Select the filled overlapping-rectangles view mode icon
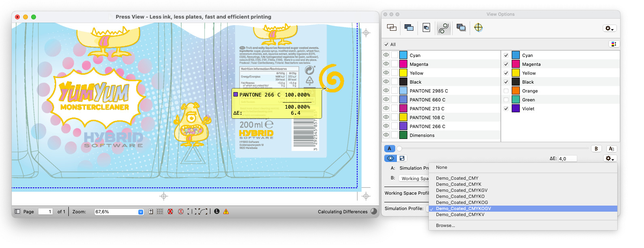Screen dimensions: 644x248 [409, 27]
